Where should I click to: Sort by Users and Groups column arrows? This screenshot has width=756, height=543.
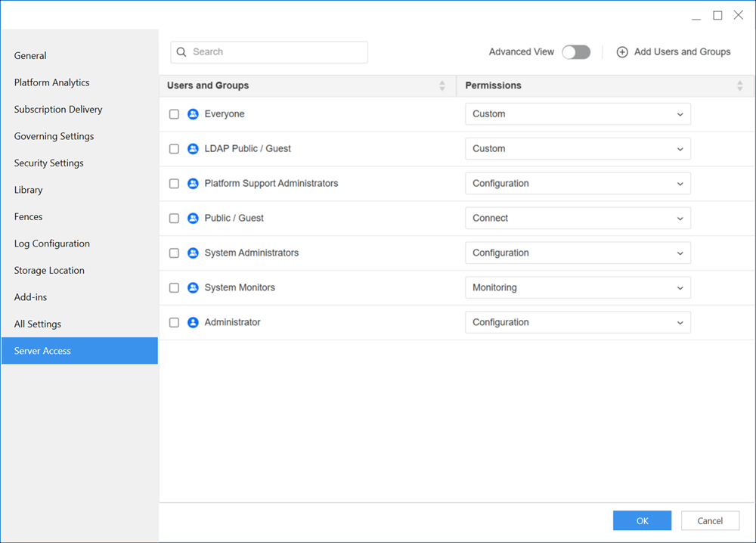pos(442,86)
